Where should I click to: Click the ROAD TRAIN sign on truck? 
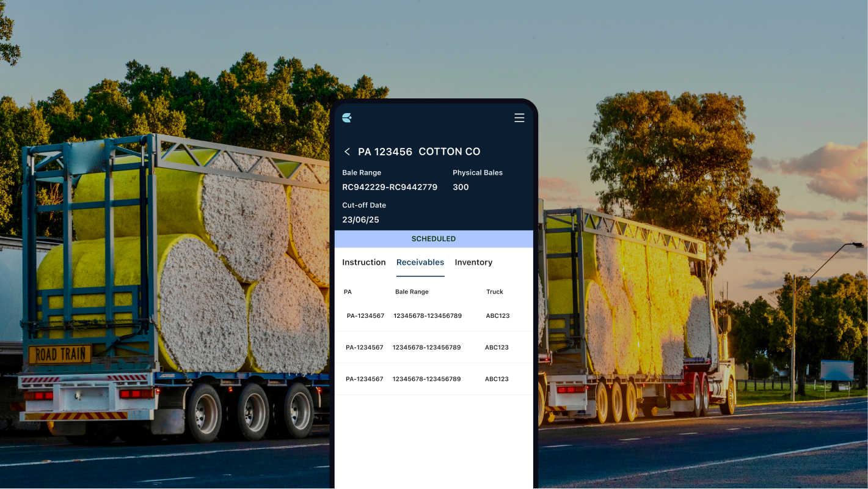(60, 354)
